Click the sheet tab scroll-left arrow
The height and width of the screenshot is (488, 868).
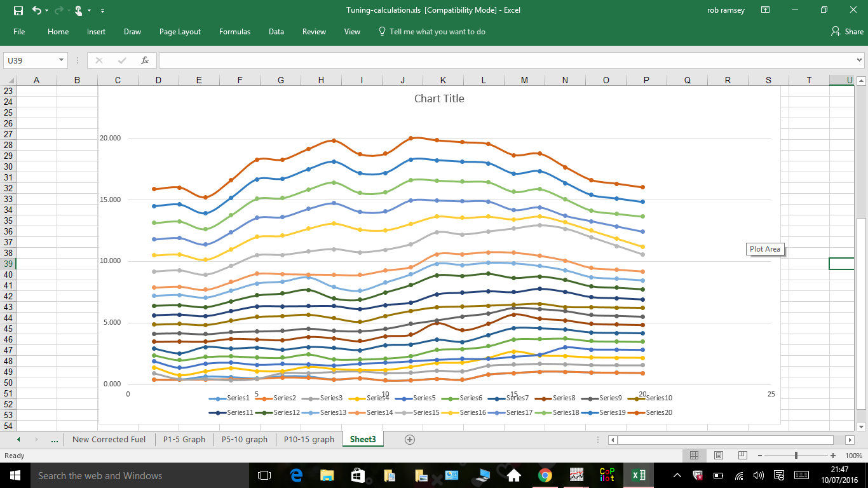coord(18,439)
